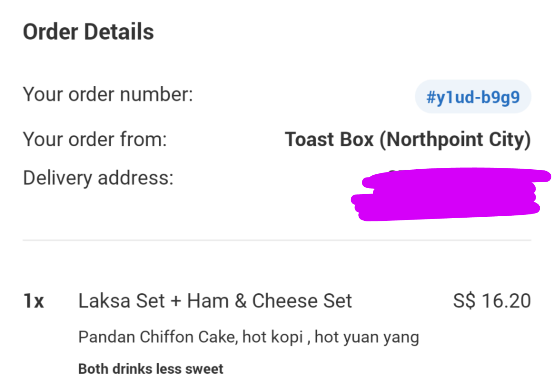The width and height of the screenshot is (554, 392).
Task: Click the "Your order from:" label
Action: [95, 139]
